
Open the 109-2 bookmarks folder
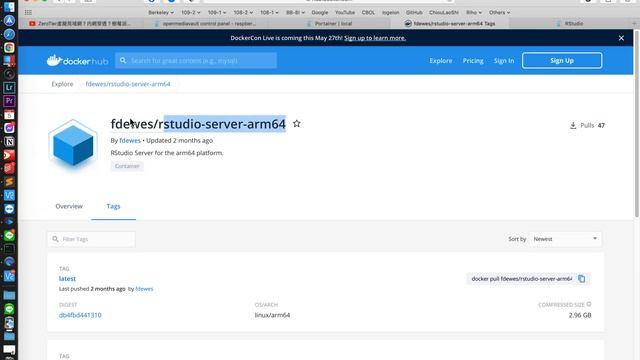point(191,13)
